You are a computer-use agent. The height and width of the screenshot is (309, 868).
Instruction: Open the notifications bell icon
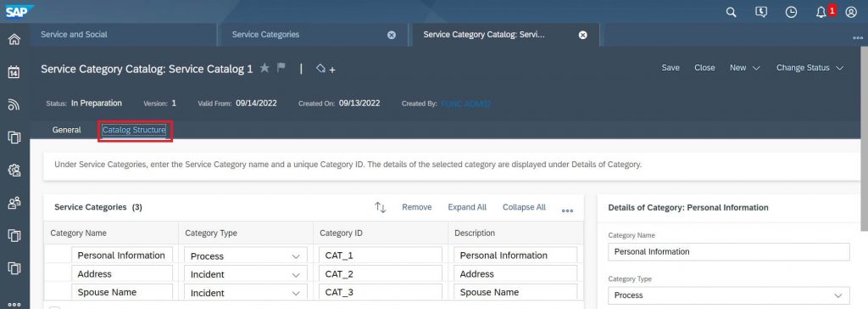(x=821, y=12)
